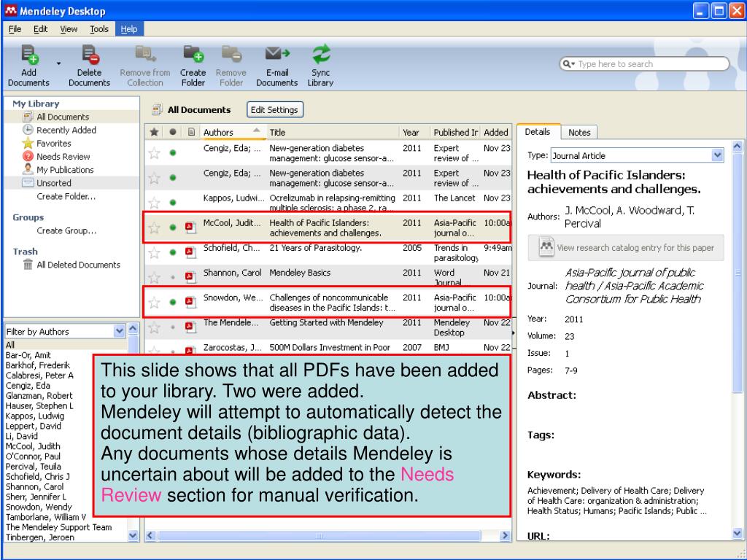This screenshot has width=747, height=560.
Task: Open PDF icon for Challenges of noncommunicable diseases
Action: (190, 303)
